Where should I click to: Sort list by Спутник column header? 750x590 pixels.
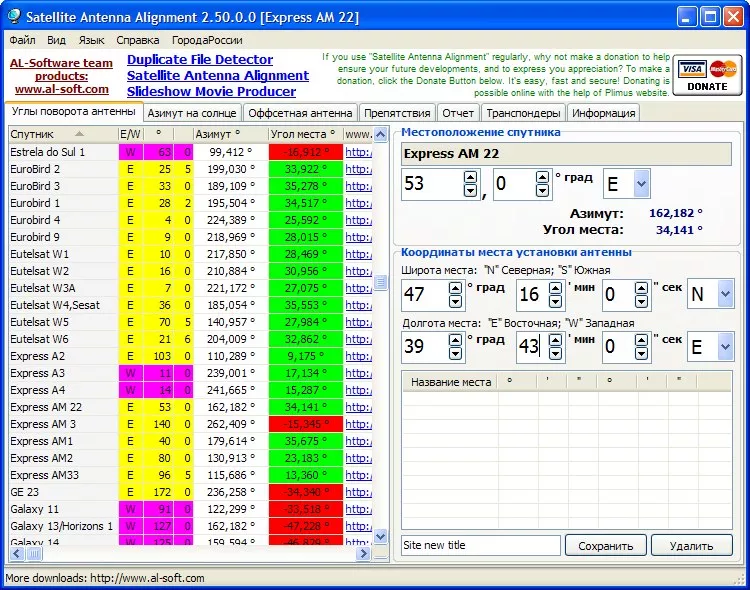[62, 133]
